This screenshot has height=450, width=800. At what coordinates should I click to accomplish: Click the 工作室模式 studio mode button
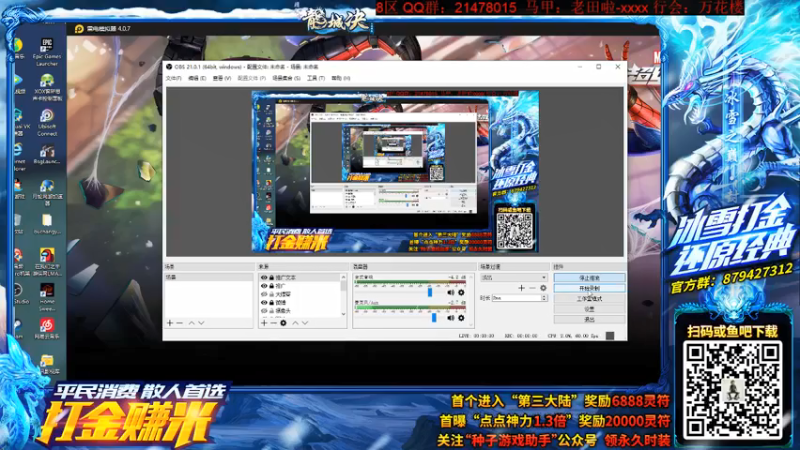(589, 298)
